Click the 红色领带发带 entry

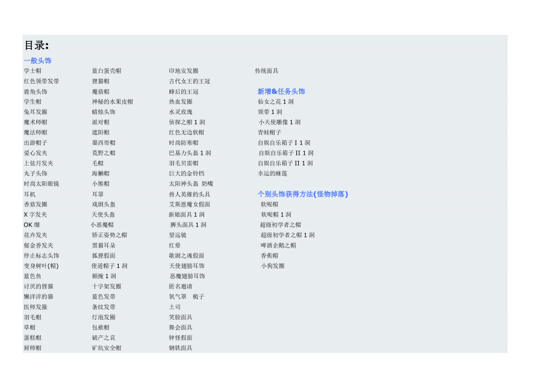[x=42, y=81]
